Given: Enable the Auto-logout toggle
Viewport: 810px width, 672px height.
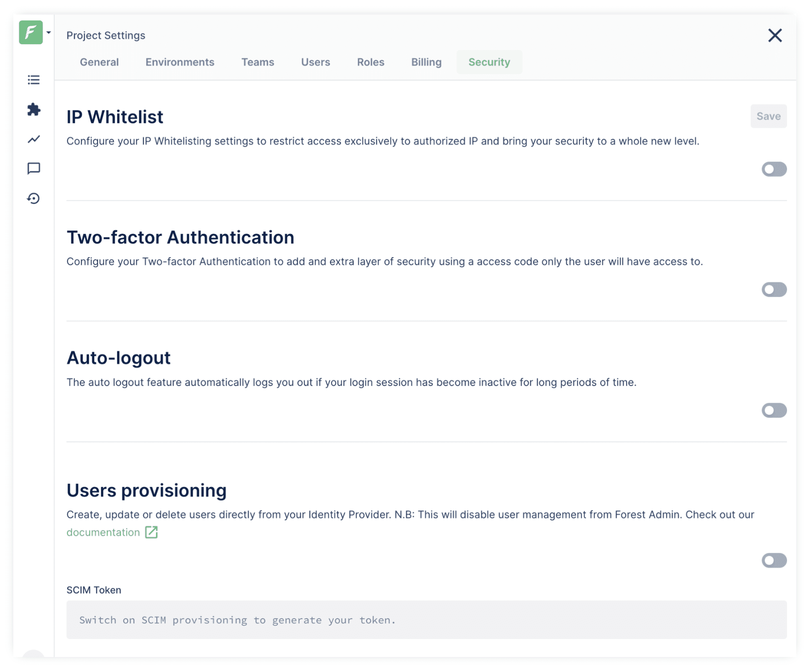Looking at the screenshot, I should [x=774, y=411].
